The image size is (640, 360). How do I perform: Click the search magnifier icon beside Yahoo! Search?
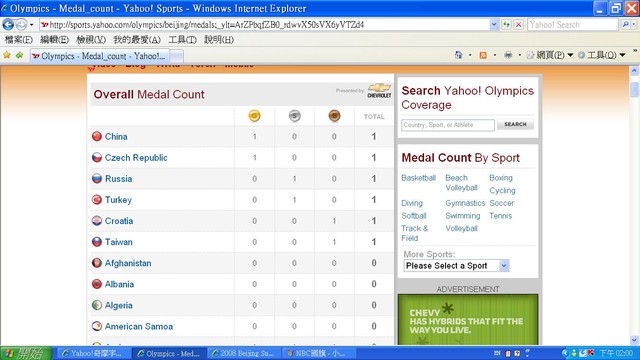pos(625,24)
